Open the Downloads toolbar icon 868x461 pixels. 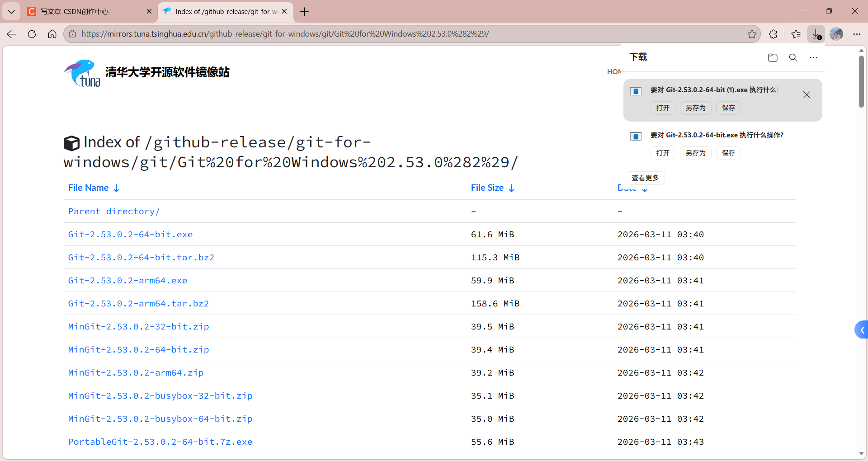[816, 33]
